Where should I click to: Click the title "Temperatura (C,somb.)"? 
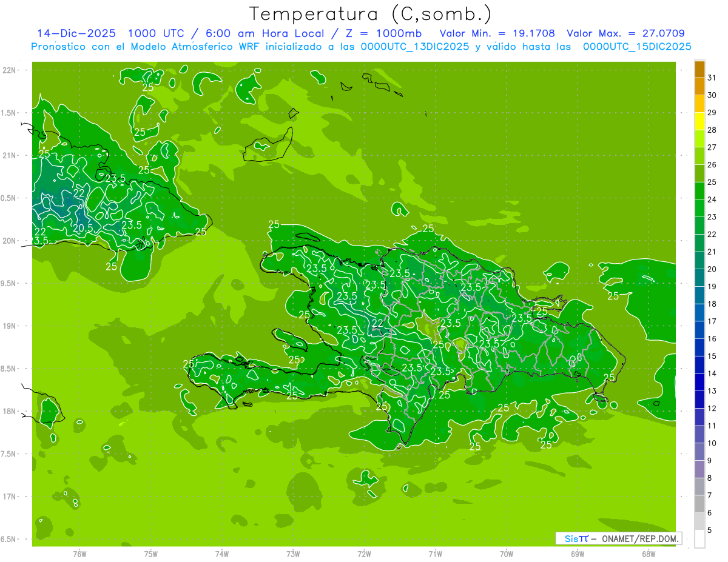click(x=371, y=14)
